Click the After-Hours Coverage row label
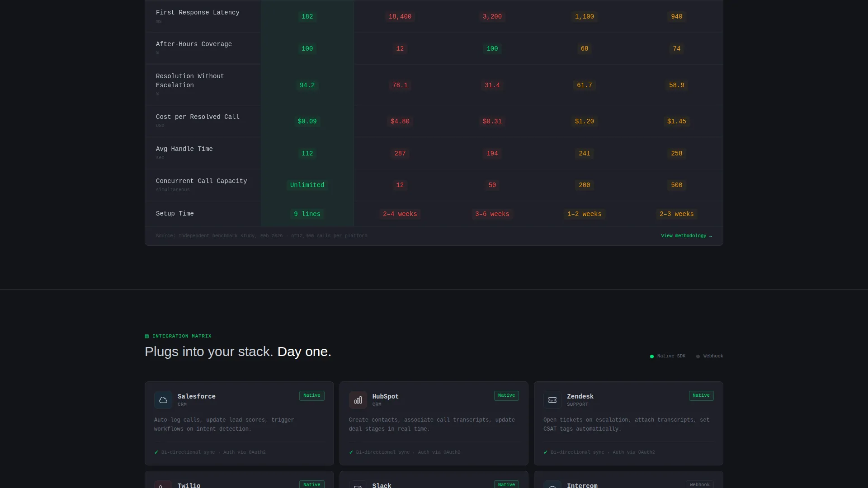868x488 pixels. (193, 44)
